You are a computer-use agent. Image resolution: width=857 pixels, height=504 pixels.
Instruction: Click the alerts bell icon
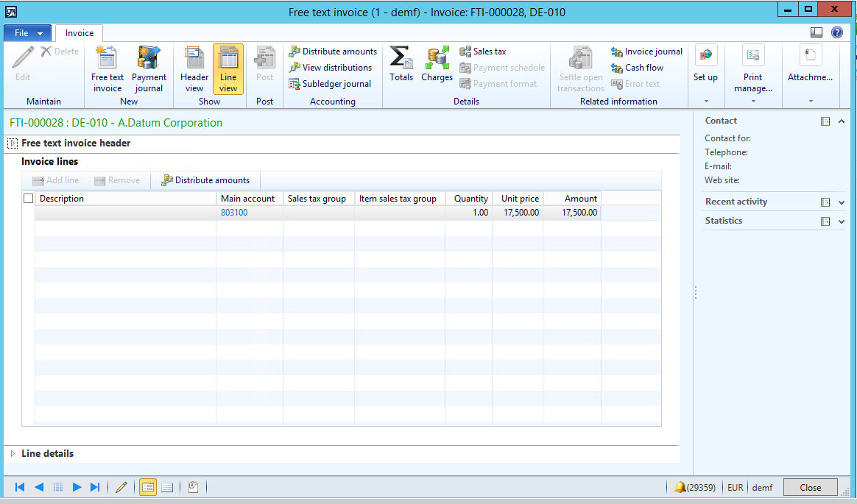[x=680, y=487]
